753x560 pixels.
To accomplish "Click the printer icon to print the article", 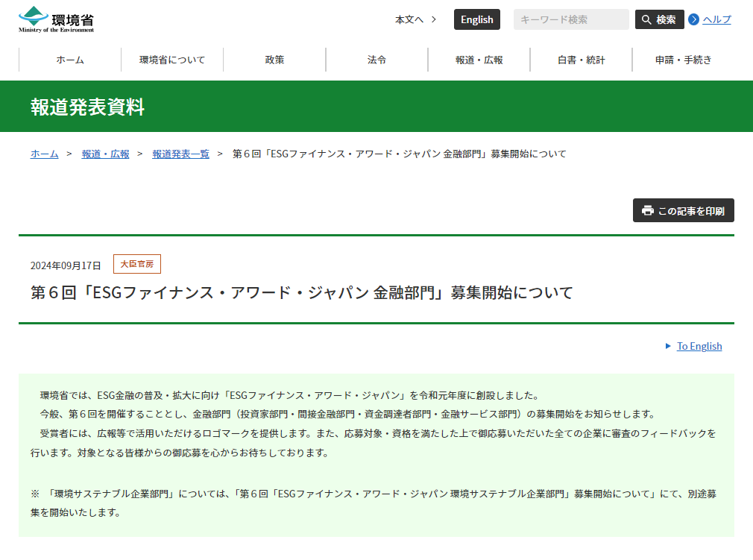I will pyautogui.click(x=648, y=210).
